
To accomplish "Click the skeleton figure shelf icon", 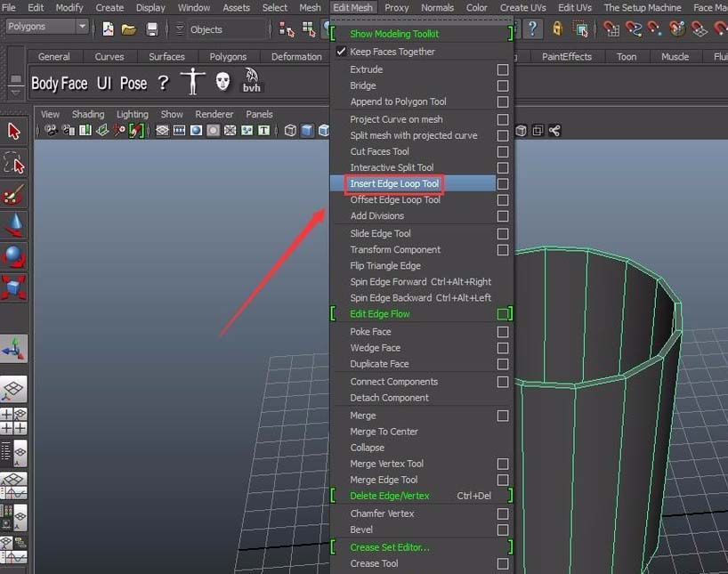I will (192, 83).
